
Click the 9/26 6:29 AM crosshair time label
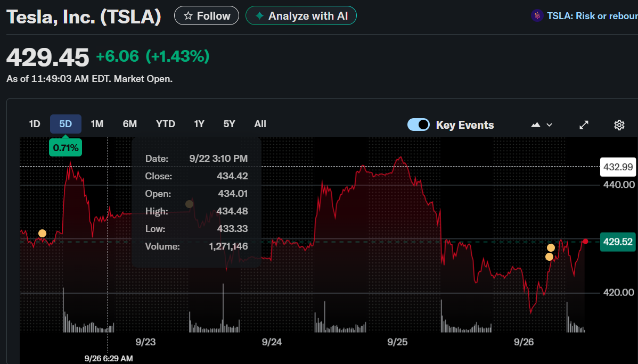click(108, 359)
